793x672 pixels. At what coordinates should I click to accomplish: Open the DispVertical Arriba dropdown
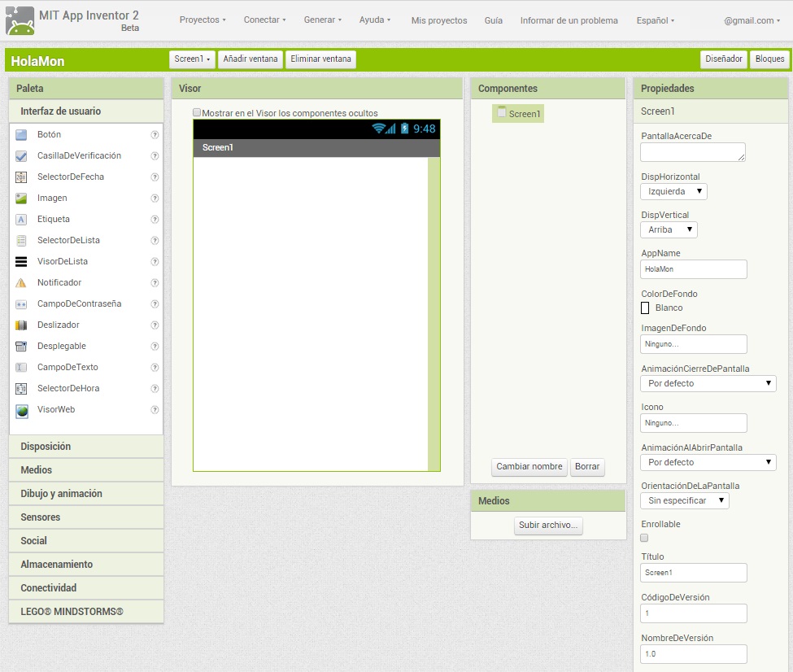[669, 229]
